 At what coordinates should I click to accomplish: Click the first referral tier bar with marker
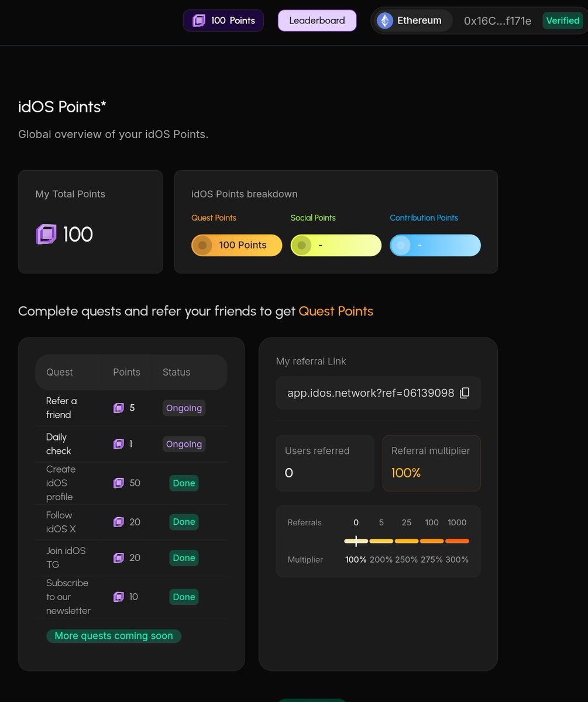coord(356,541)
